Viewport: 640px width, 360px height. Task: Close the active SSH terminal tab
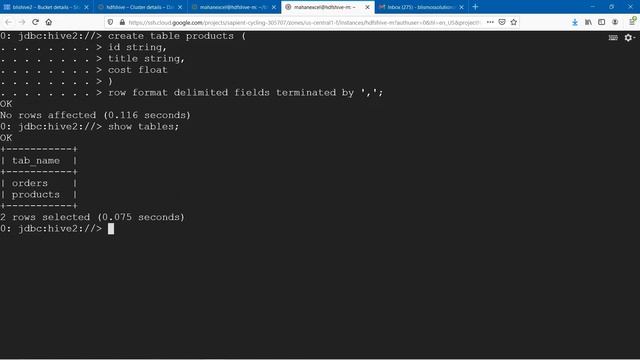pos(367,7)
